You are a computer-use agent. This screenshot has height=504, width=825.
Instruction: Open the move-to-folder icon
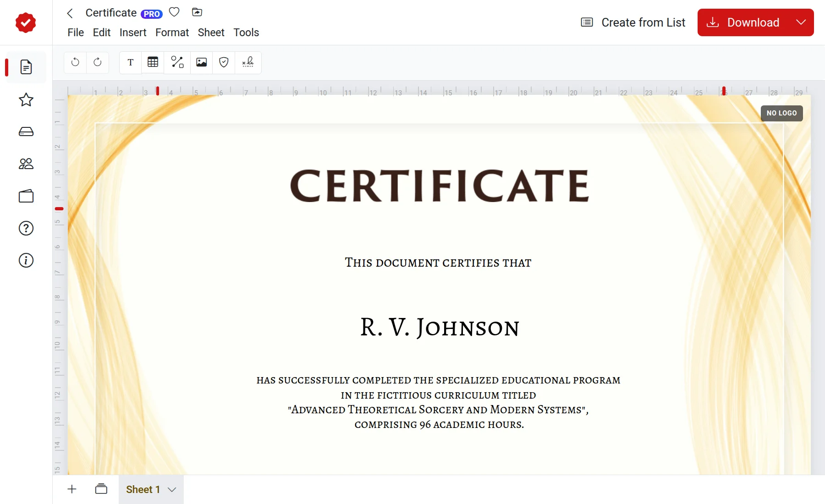point(197,12)
